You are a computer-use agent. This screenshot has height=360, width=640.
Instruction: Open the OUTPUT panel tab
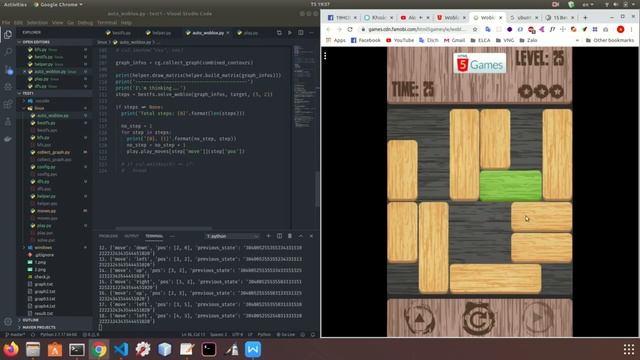point(131,236)
